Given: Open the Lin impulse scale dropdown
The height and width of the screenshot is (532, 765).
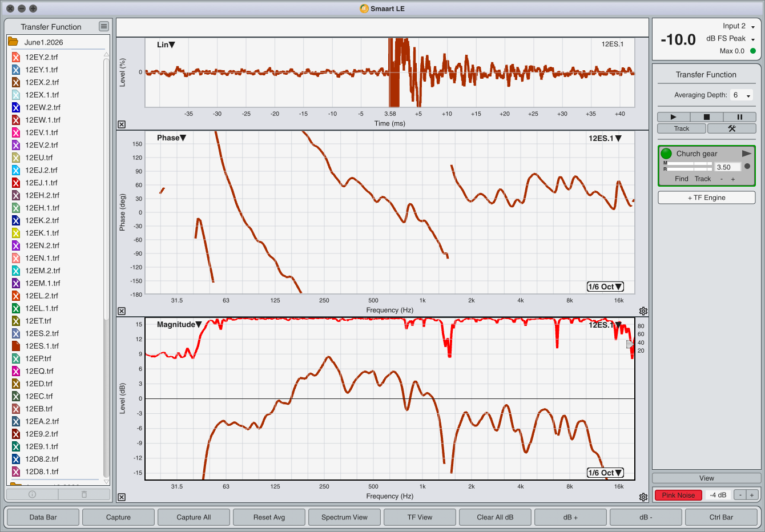Looking at the screenshot, I should click(x=166, y=45).
